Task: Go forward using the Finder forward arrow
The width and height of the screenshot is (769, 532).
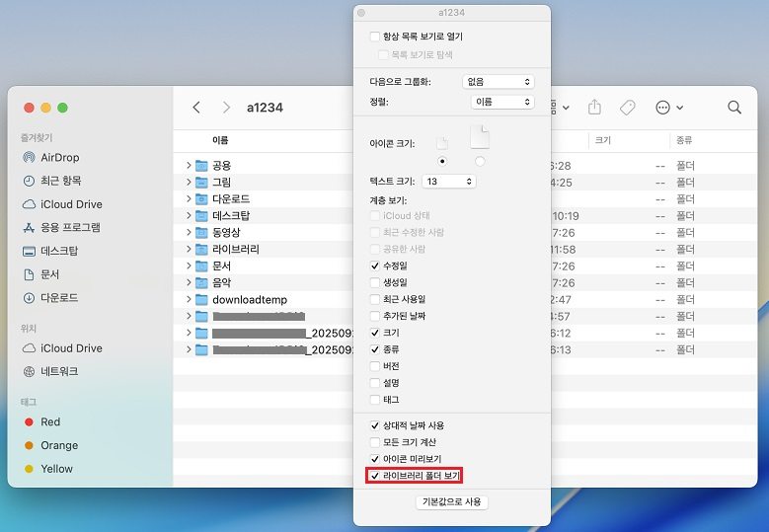Action: click(226, 108)
